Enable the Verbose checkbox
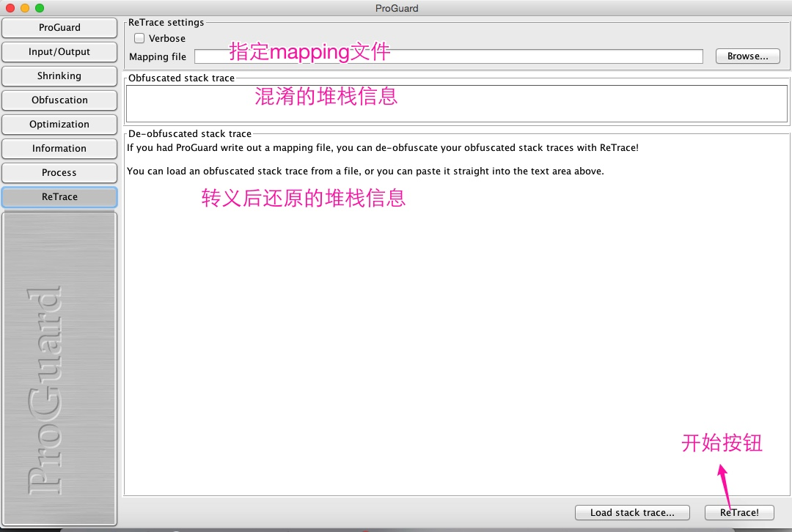 [x=139, y=38]
